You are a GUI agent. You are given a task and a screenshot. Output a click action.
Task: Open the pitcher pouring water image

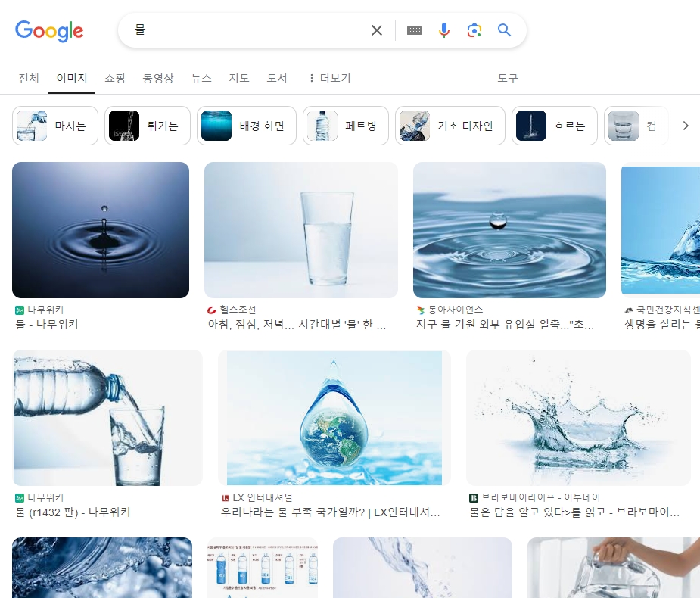pyautogui.click(x=614, y=568)
